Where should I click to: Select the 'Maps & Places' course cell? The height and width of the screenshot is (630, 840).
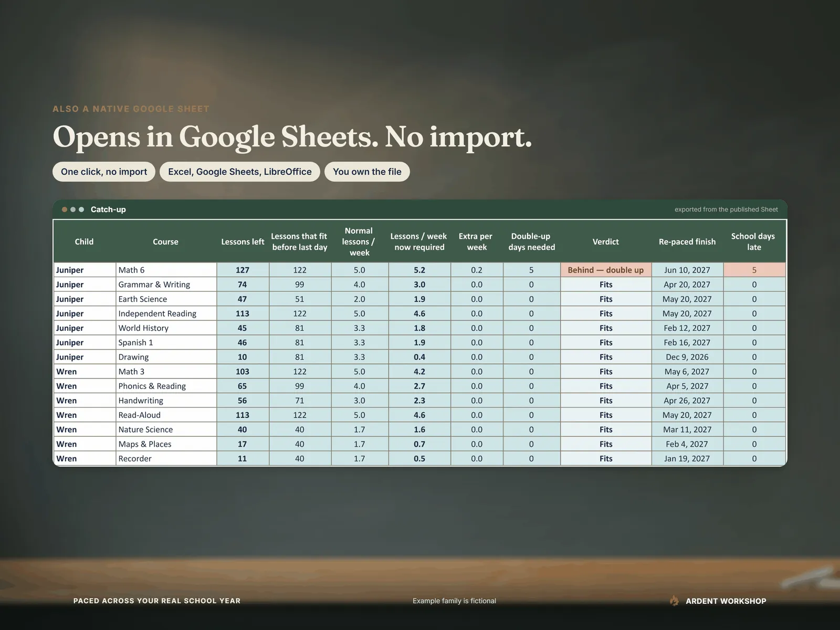tap(166, 444)
